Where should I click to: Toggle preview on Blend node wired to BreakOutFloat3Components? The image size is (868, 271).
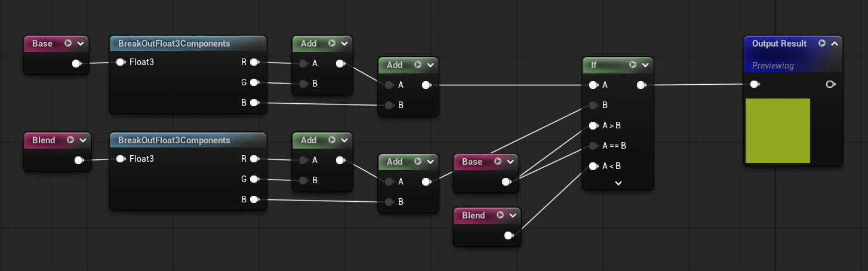click(x=70, y=140)
